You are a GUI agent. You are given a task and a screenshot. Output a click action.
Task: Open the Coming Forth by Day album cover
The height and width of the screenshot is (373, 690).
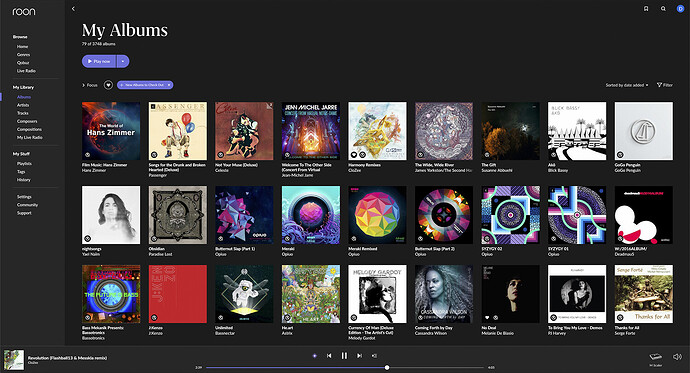tap(444, 294)
